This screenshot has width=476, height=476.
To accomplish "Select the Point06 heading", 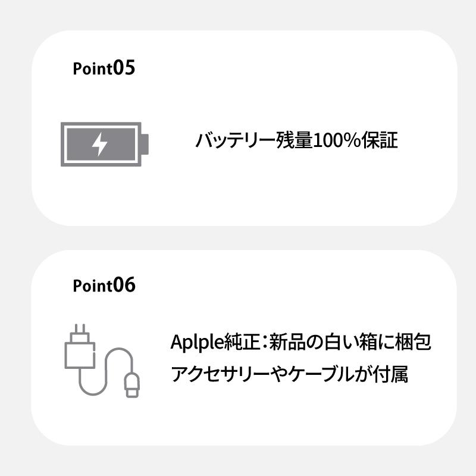I will pos(104,286).
